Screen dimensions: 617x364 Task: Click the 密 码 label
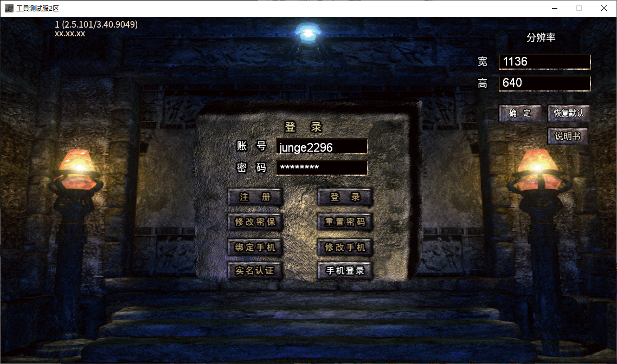(251, 168)
